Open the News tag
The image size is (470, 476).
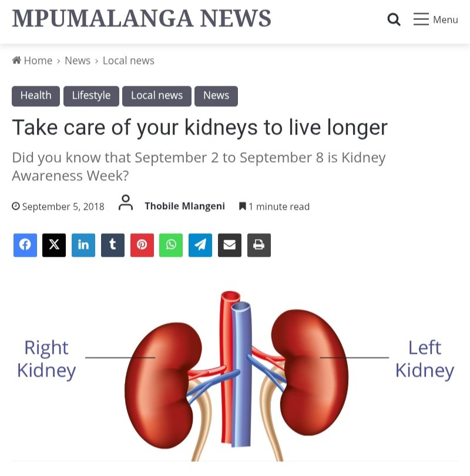216,95
